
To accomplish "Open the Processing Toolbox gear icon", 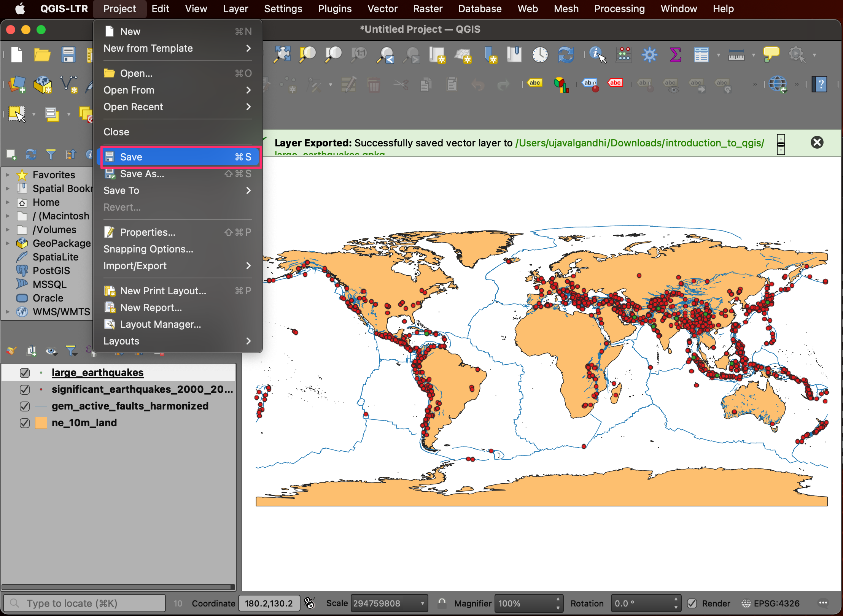I will point(649,55).
